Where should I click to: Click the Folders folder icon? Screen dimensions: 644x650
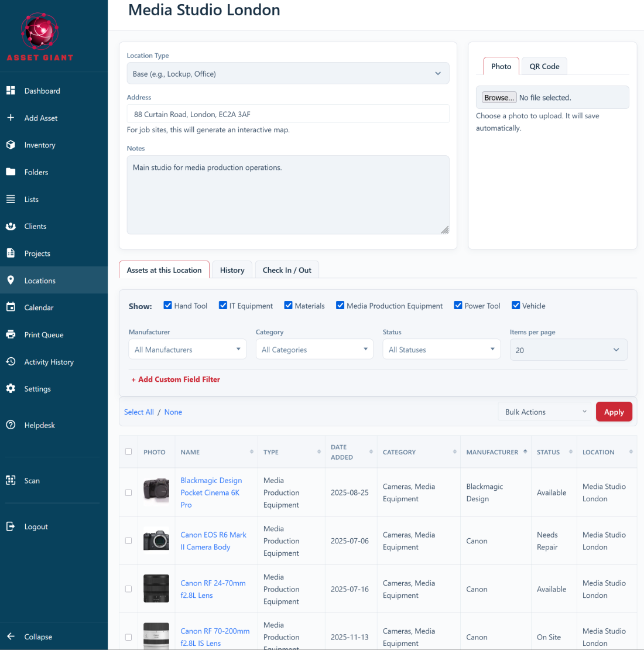pos(11,172)
